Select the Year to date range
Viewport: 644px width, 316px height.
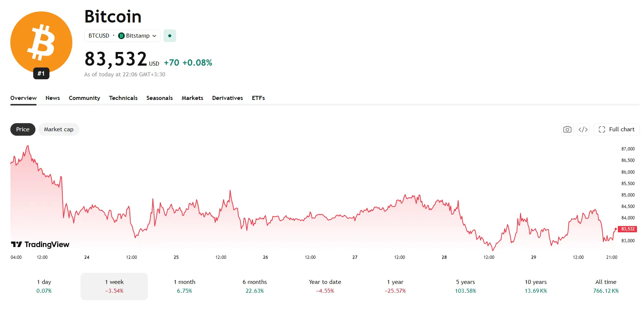click(325, 287)
